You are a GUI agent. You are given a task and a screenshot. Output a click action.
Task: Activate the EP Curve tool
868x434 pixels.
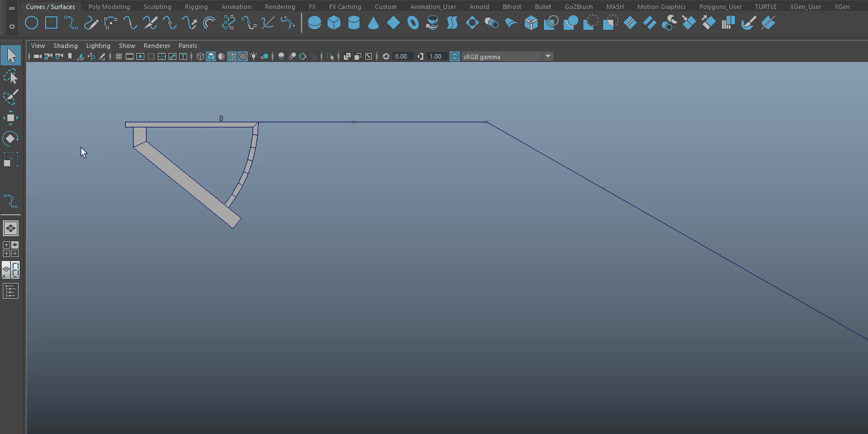pos(71,23)
